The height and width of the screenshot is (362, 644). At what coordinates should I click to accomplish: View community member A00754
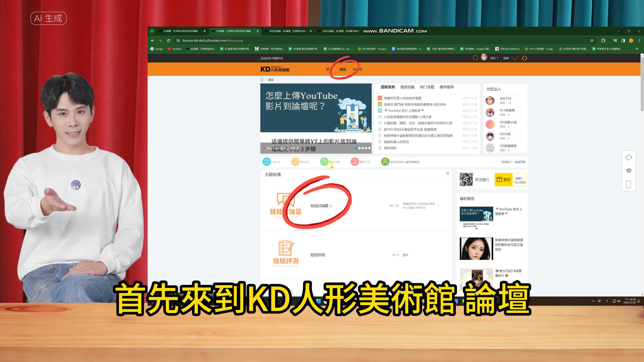point(506,99)
